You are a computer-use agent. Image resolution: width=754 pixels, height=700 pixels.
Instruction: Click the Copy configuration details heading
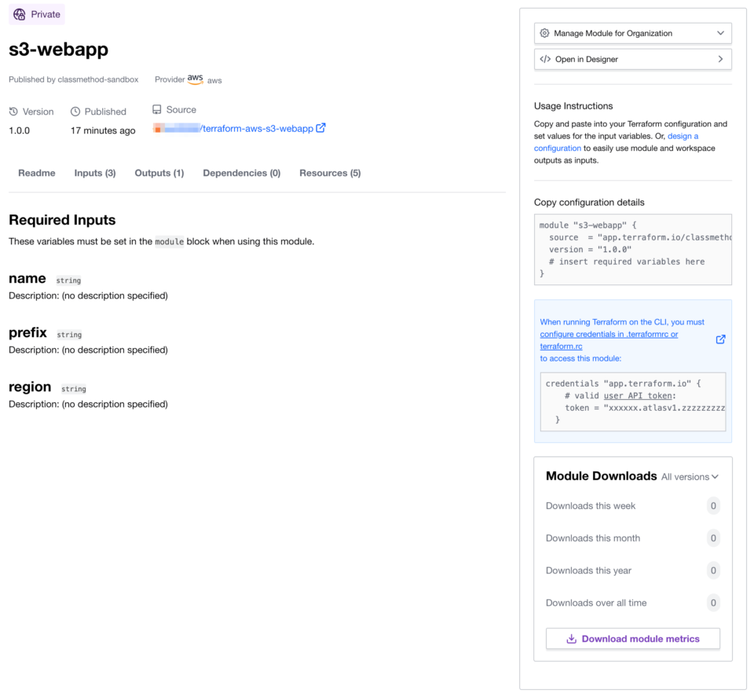589,202
